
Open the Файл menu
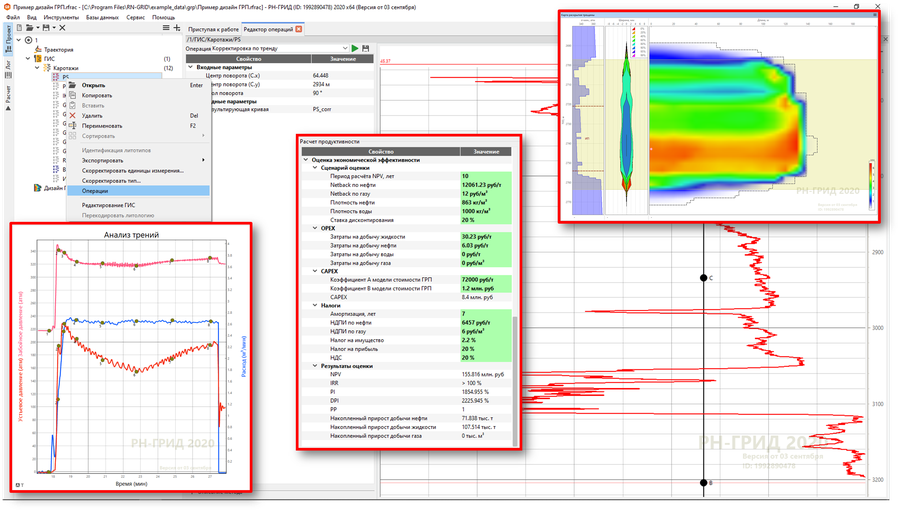(x=13, y=17)
